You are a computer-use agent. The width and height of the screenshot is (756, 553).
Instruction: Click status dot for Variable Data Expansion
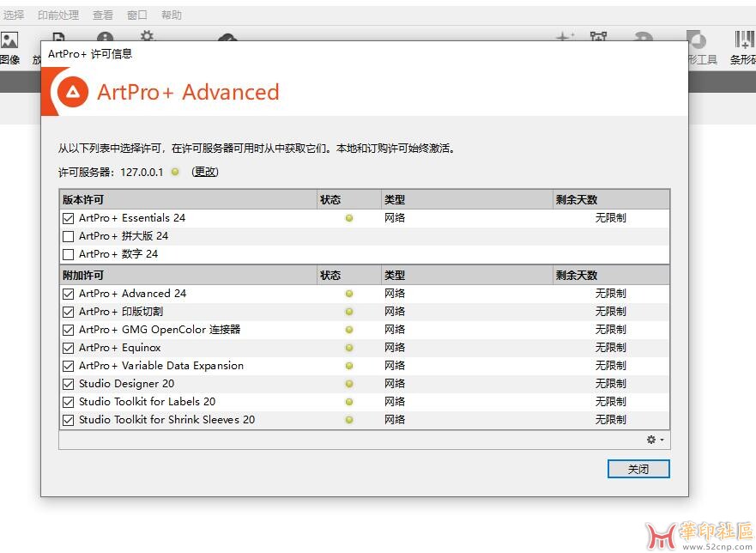[x=349, y=366]
